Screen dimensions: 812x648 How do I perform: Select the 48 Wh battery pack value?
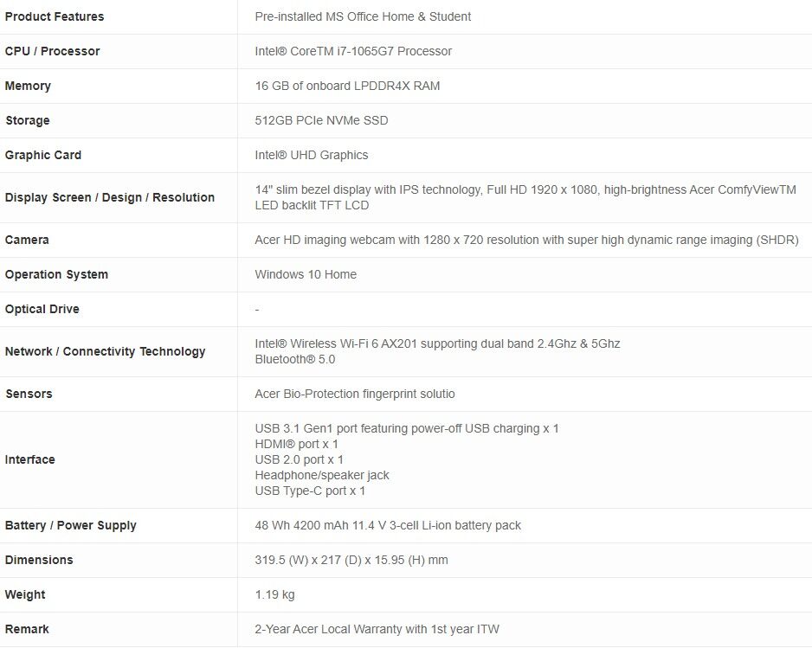[x=388, y=525]
